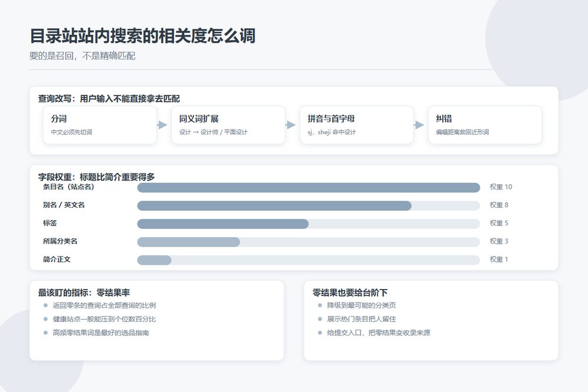This screenshot has width=588, height=392.
Task: Select the 同义词扩展 step card
Action: coord(228,125)
